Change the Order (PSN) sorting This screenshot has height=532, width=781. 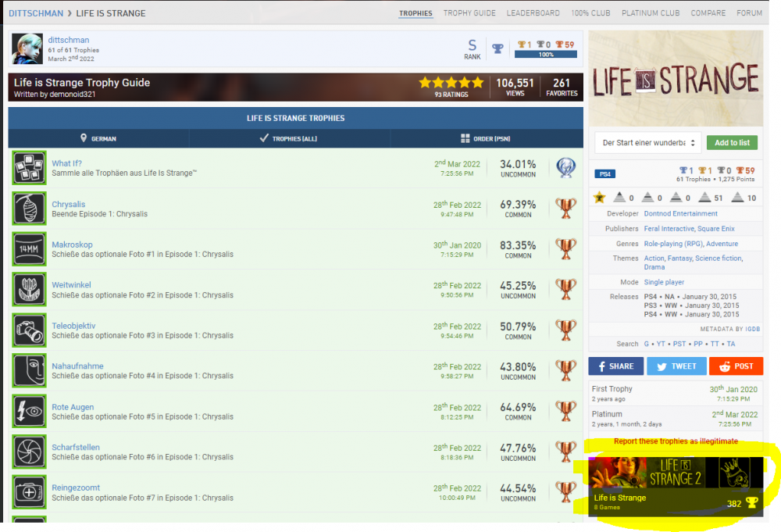[486, 138]
